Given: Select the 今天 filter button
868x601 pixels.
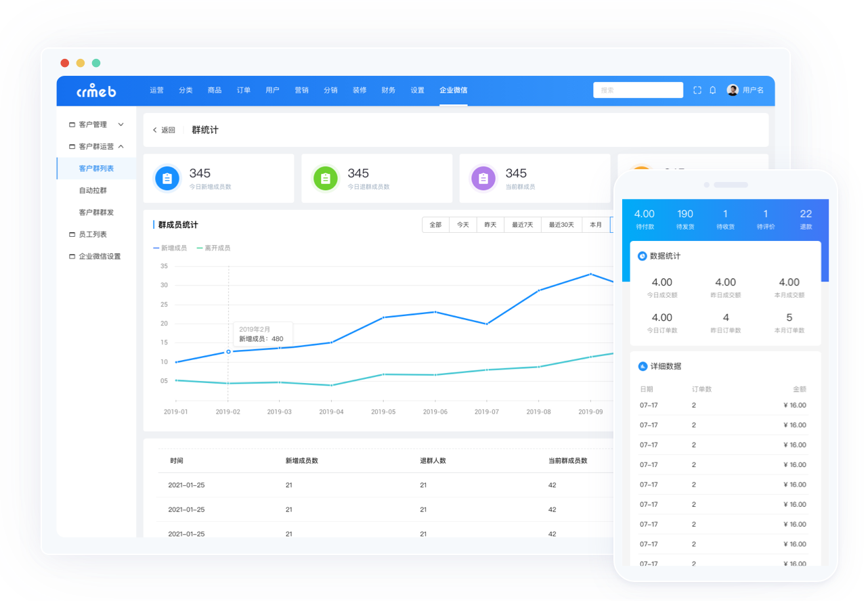Looking at the screenshot, I should (462, 225).
